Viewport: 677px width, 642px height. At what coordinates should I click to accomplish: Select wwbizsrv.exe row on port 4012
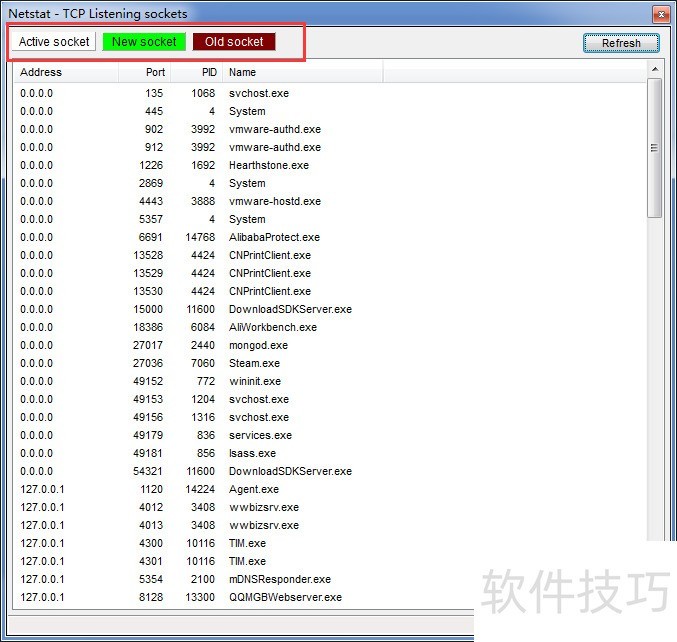coord(330,507)
